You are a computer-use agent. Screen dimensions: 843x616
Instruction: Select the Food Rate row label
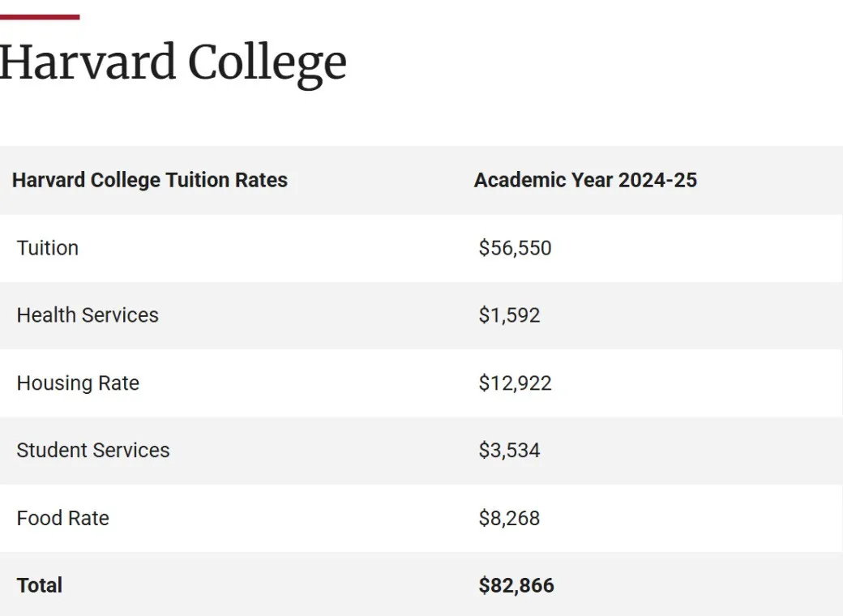pyautogui.click(x=62, y=519)
